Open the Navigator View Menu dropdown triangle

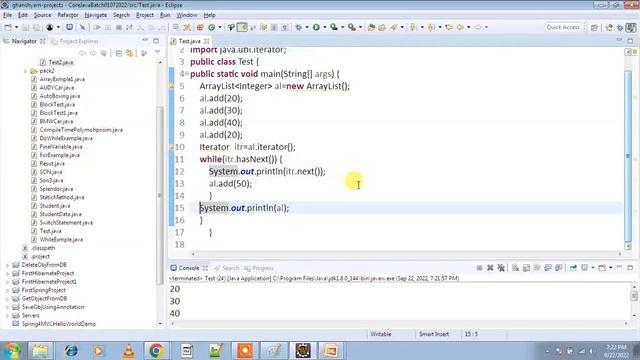tap(158, 53)
